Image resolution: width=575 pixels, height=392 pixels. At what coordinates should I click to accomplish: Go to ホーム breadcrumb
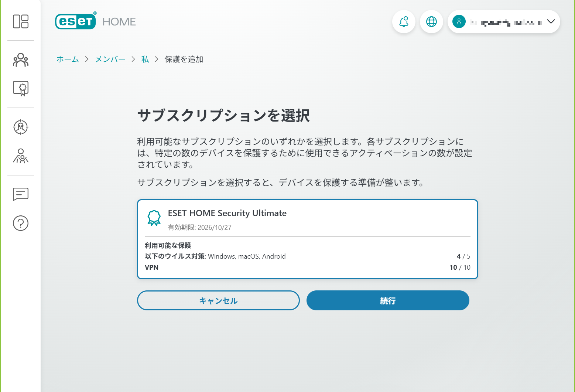[68, 59]
